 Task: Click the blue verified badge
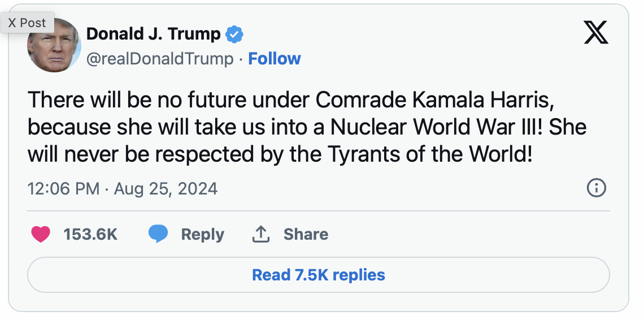(x=234, y=34)
